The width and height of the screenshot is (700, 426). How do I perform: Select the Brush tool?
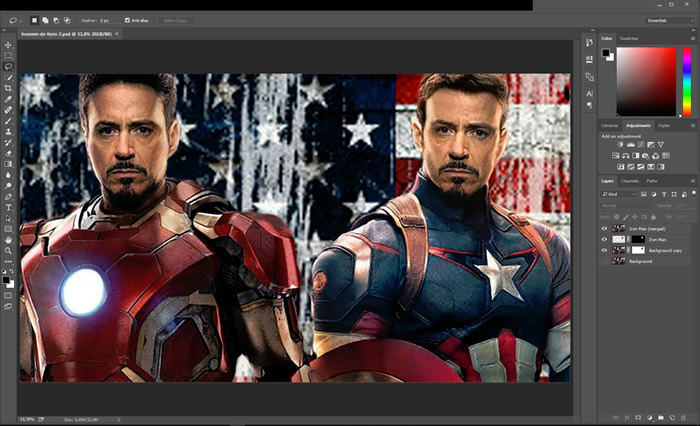click(x=8, y=121)
